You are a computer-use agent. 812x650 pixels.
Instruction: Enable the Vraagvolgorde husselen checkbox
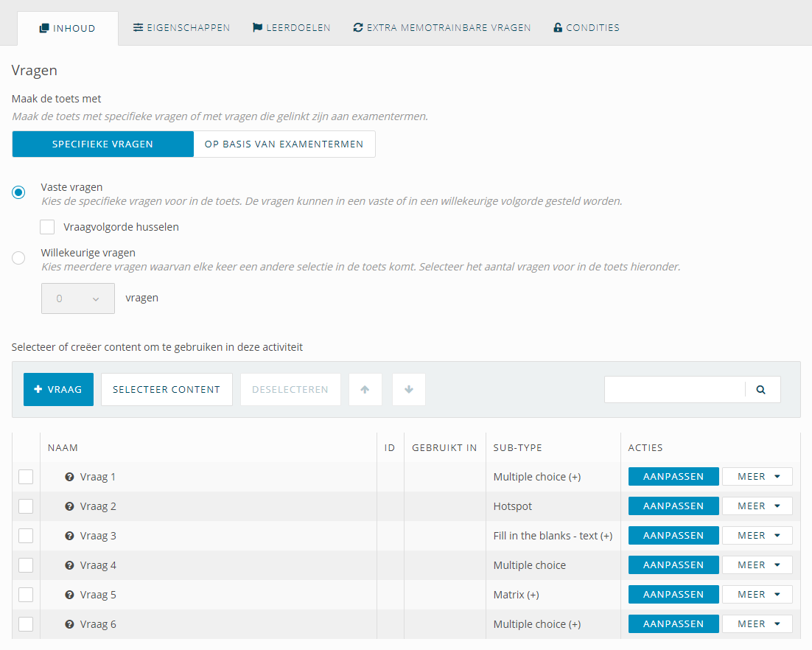click(47, 226)
